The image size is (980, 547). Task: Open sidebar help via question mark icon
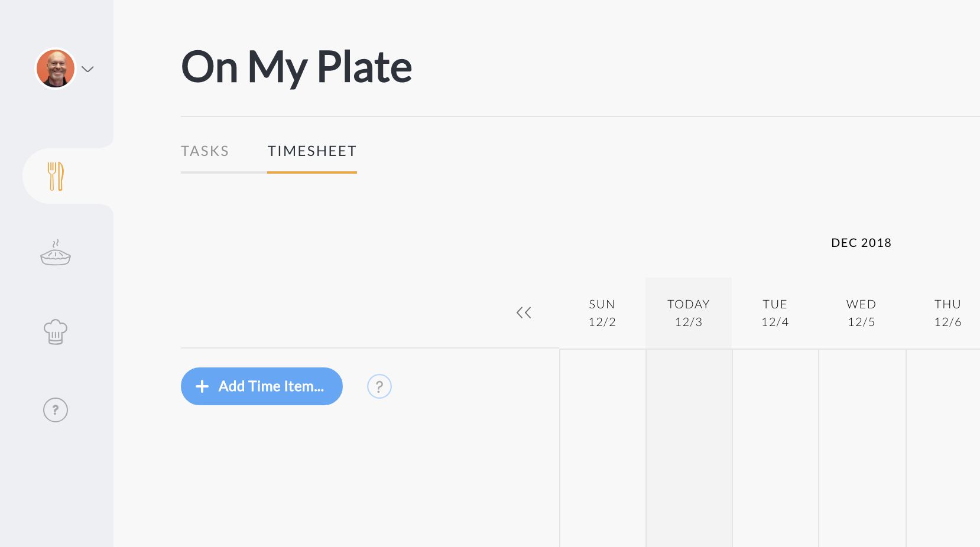[x=55, y=409]
